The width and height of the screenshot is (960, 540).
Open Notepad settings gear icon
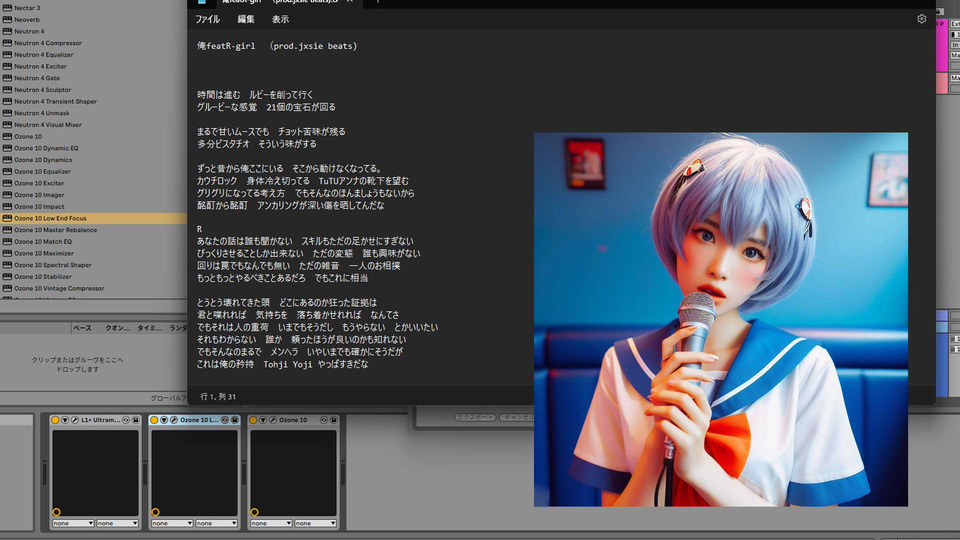click(921, 19)
